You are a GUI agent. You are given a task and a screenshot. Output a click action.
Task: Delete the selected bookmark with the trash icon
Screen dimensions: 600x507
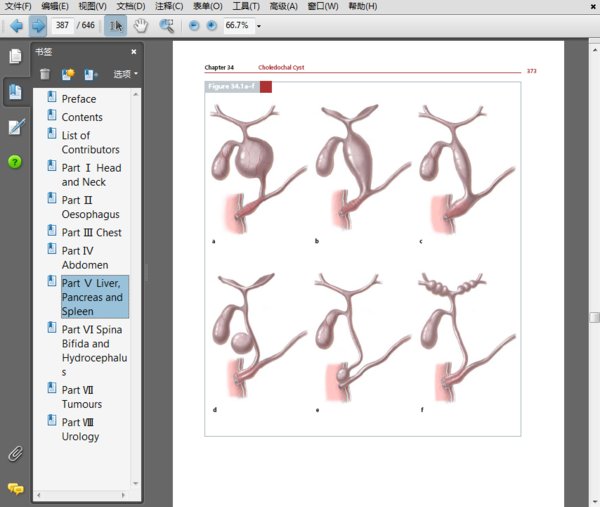pos(45,74)
